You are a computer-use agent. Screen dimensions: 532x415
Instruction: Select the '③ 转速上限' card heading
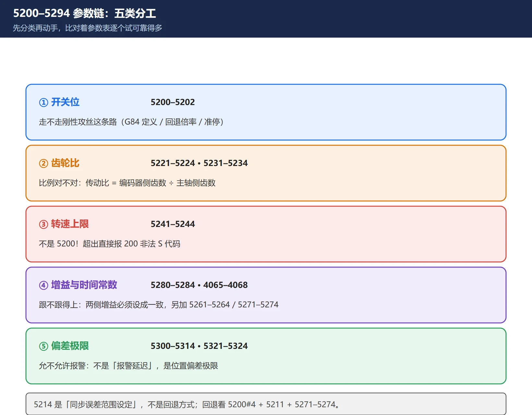pos(64,224)
